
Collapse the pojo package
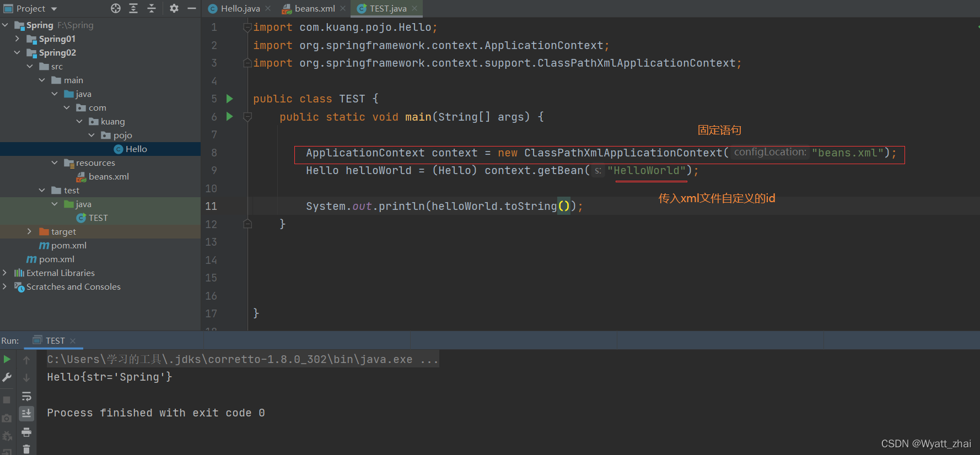click(91, 135)
